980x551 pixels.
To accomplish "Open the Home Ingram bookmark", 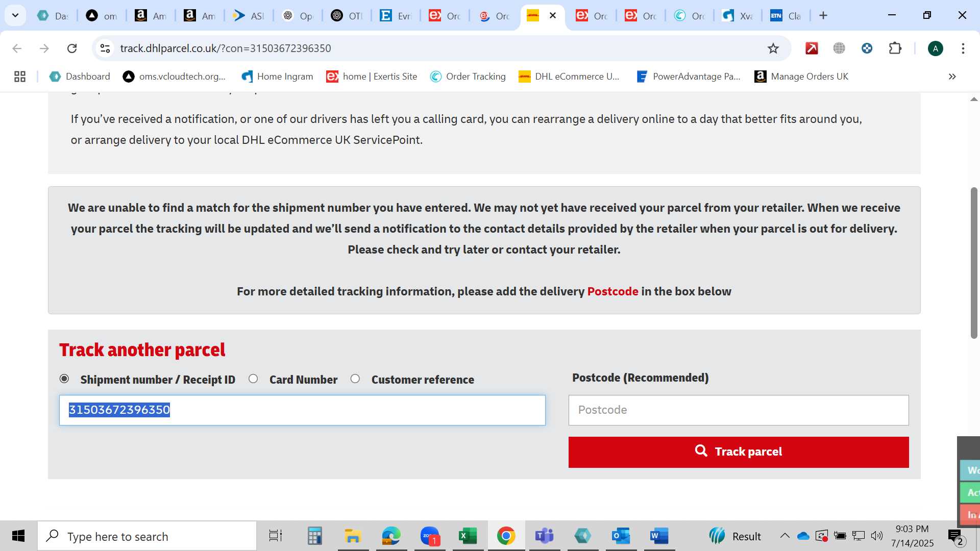I will (277, 77).
